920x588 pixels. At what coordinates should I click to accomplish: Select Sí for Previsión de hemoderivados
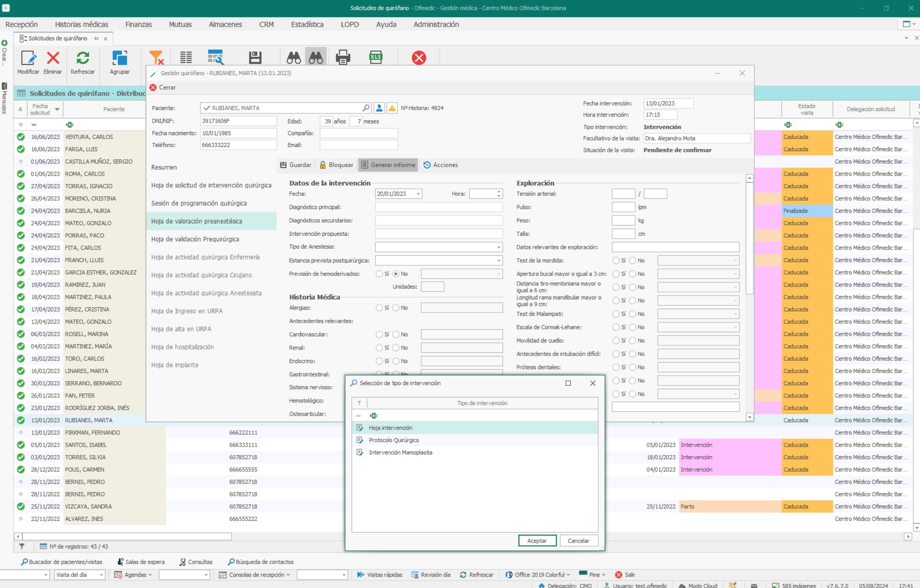pyautogui.click(x=379, y=274)
